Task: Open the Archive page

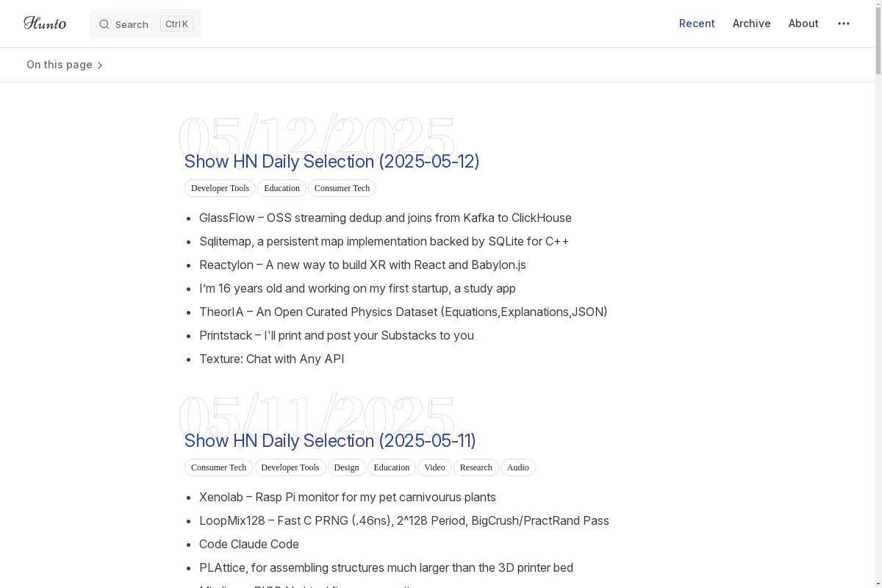Action: 751,24
